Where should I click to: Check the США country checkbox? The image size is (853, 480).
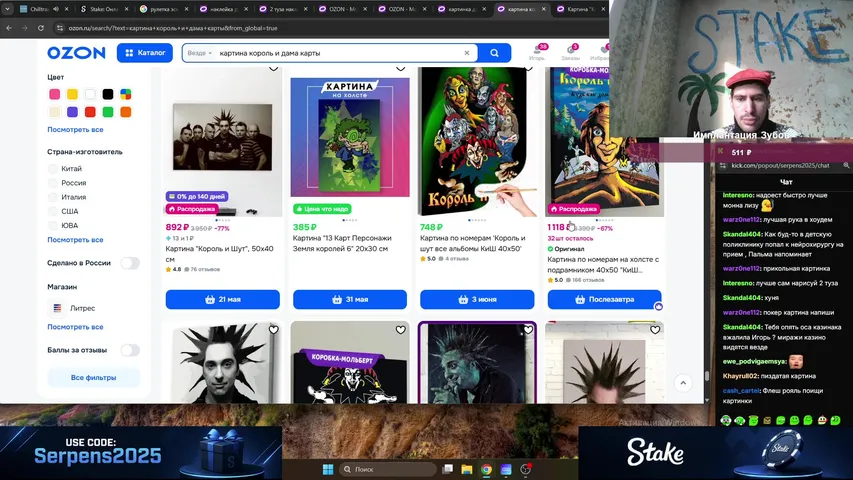pos(53,211)
